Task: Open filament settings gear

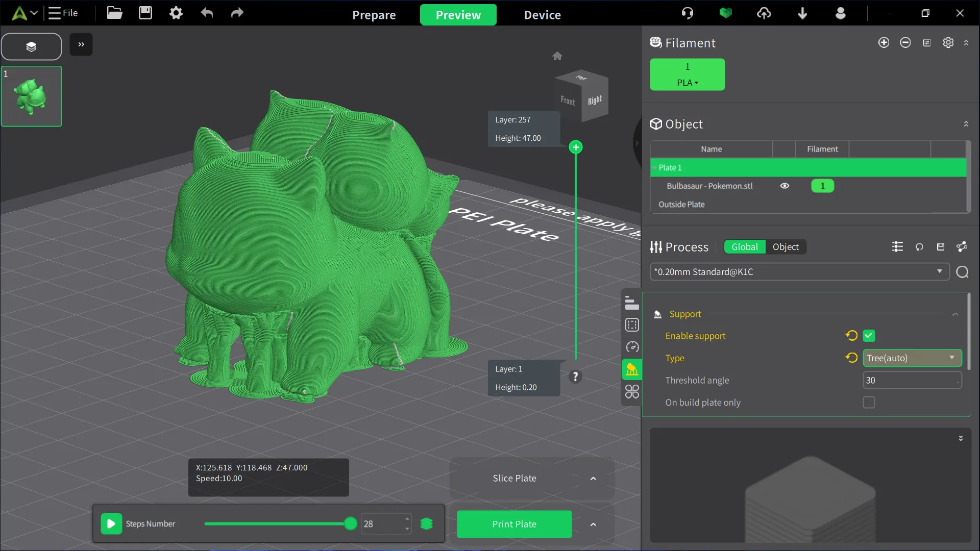Action: click(x=948, y=43)
